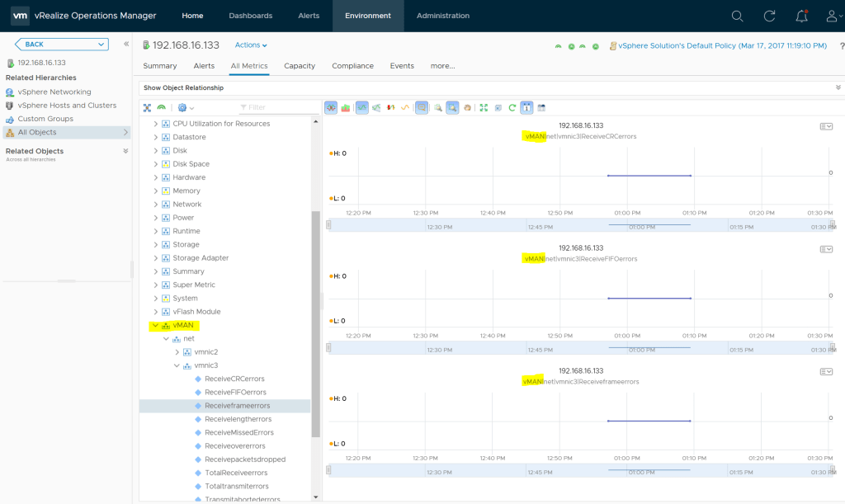Open the Dashboards menu
The width and height of the screenshot is (845, 504).
point(251,16)
